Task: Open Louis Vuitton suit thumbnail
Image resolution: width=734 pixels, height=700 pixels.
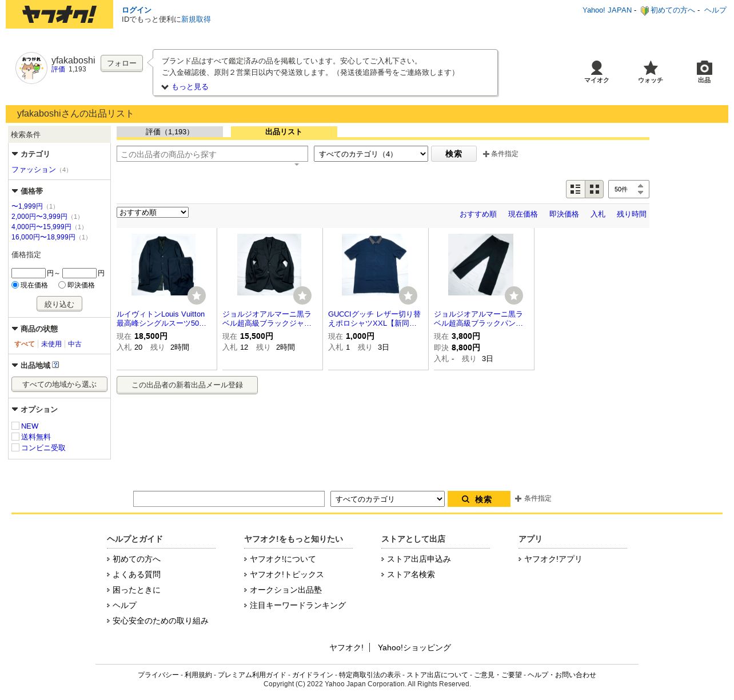Action: 163,265
